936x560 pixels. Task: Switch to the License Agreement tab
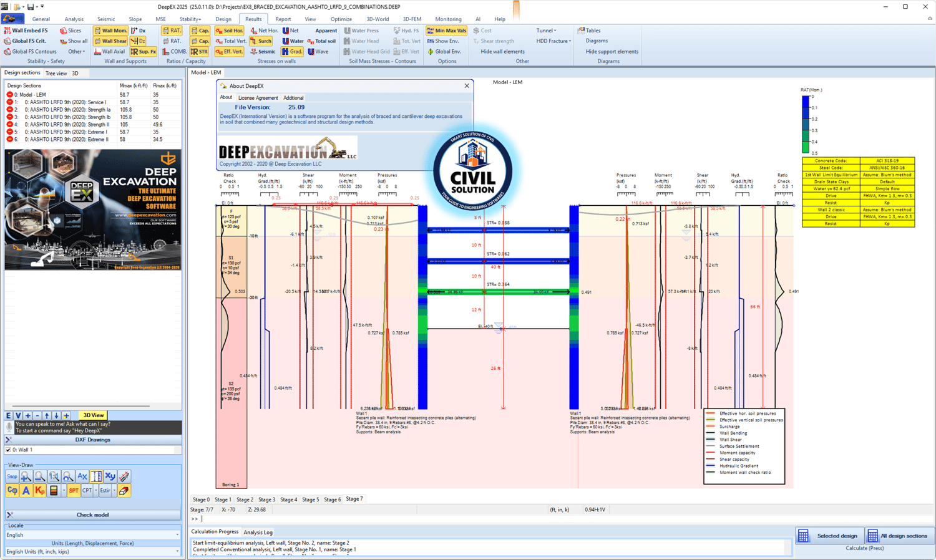pyautogui.click(x=258, y=98)
